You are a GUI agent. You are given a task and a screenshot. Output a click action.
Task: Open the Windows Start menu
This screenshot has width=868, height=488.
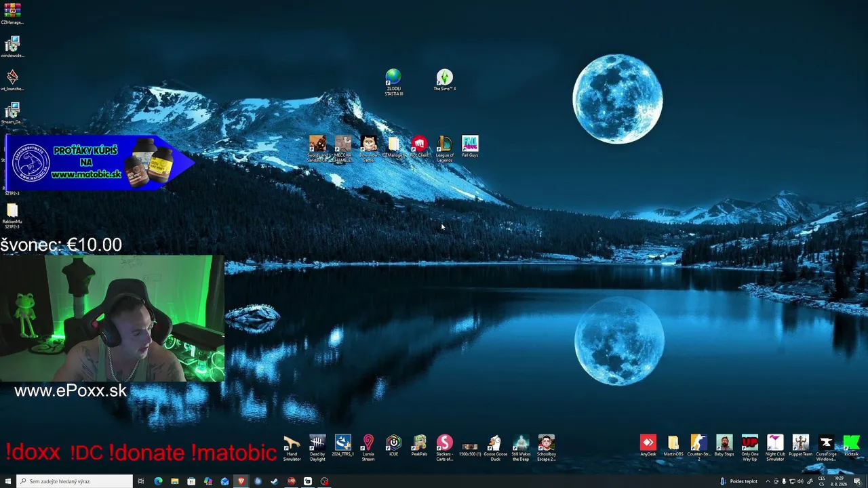click(x=8, y=481)
